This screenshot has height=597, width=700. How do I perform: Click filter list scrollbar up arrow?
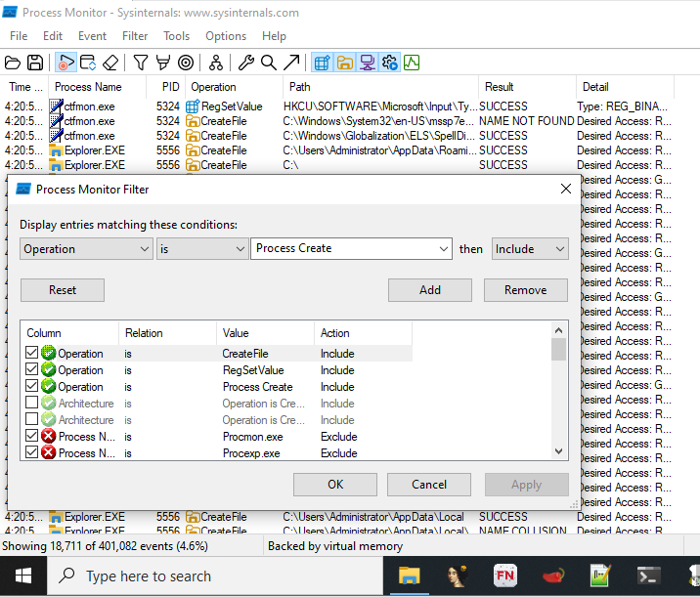click(558, 330)
